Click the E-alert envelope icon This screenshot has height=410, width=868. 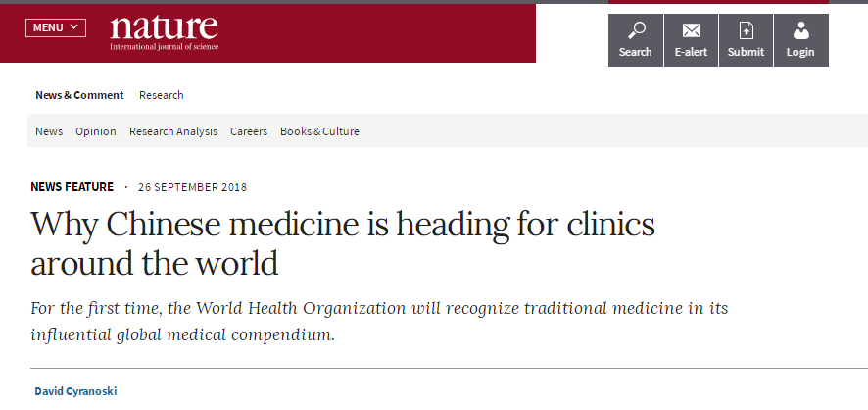(691, 30)
